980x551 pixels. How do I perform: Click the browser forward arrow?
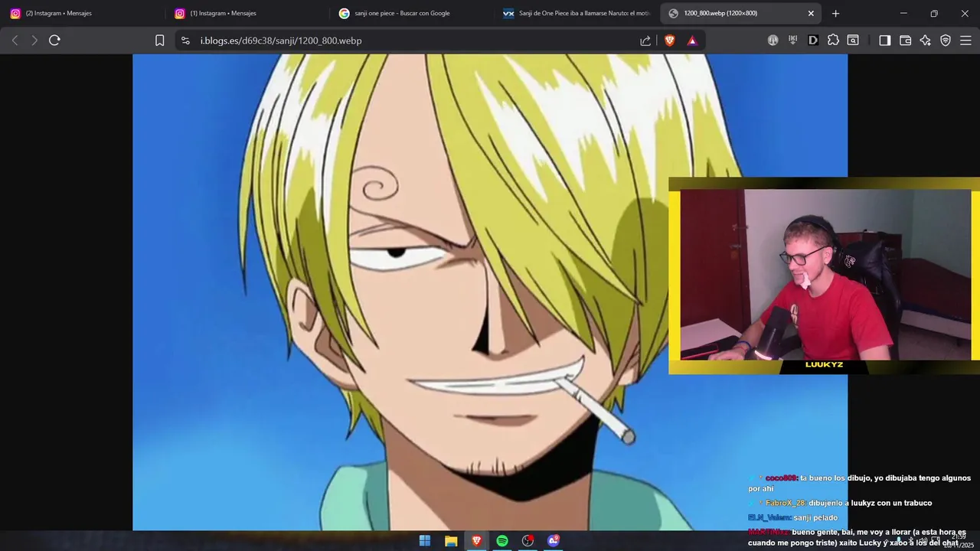point(34,41)
